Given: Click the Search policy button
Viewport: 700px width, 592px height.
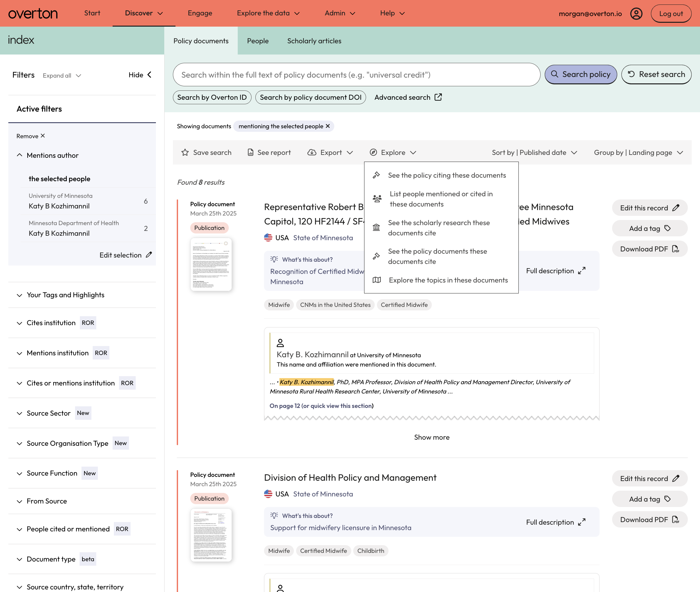Looking at the screenshot, I should pyautogui.click(x=580, y=74).
